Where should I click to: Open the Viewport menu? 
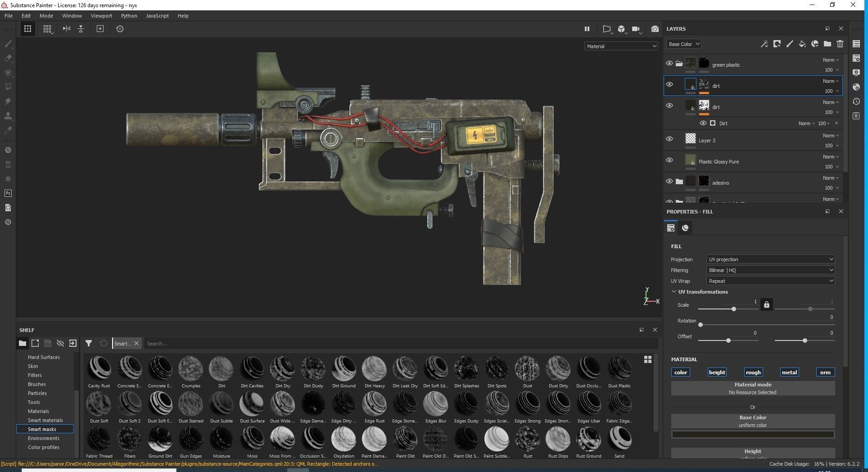click(101, 16)
